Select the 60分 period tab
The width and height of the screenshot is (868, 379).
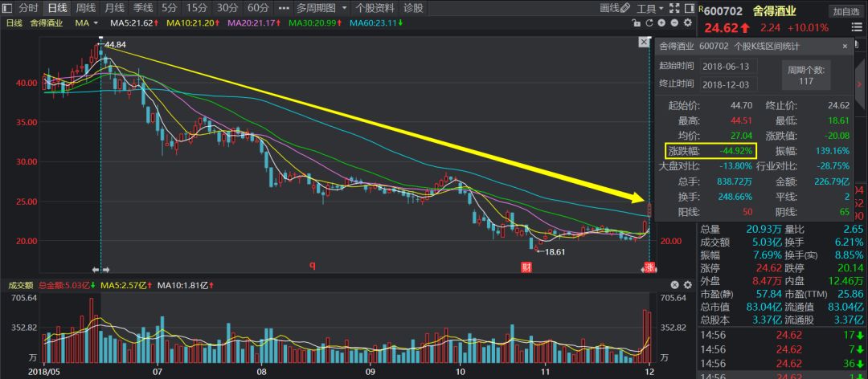pyautogui.click(x=257, y=8)
